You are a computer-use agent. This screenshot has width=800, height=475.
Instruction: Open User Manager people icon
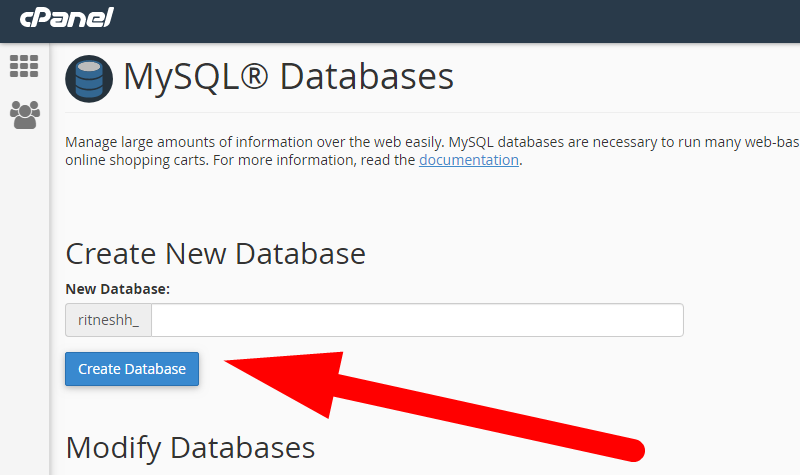click(24, 114)
